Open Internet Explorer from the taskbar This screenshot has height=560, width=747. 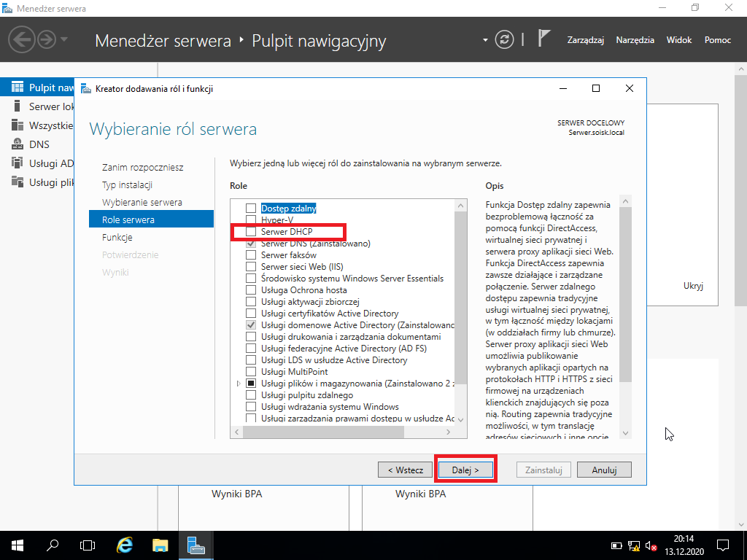[124, 545]
